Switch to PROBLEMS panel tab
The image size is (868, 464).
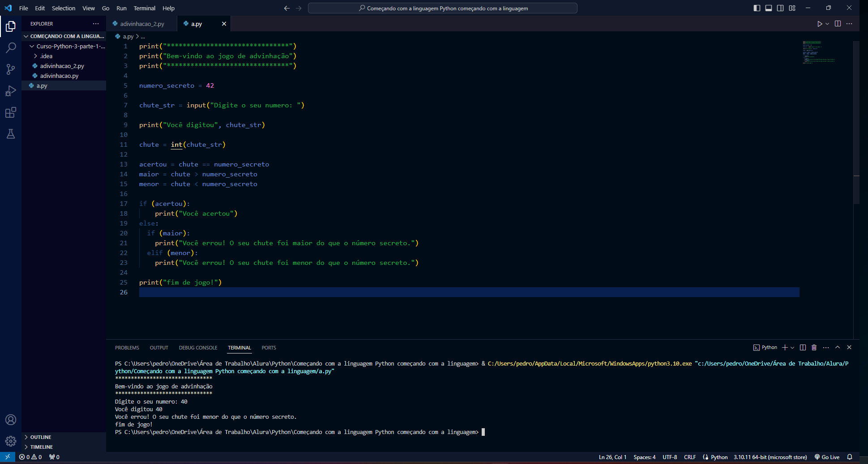[127, 348]
